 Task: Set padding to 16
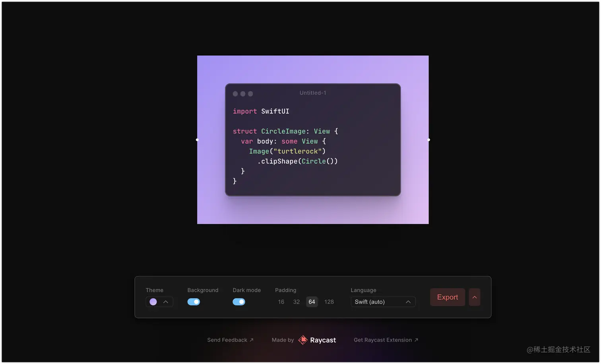(x=281, y=302)
